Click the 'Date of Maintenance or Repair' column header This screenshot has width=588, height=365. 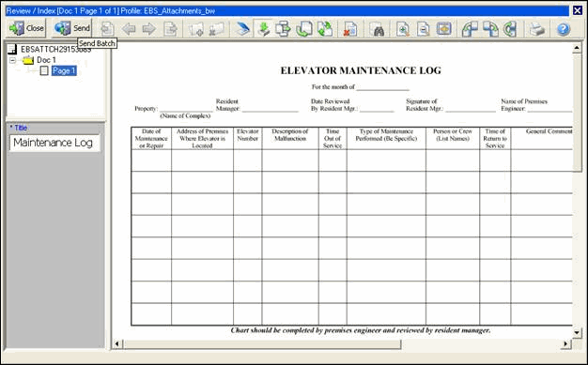[151, 138]
